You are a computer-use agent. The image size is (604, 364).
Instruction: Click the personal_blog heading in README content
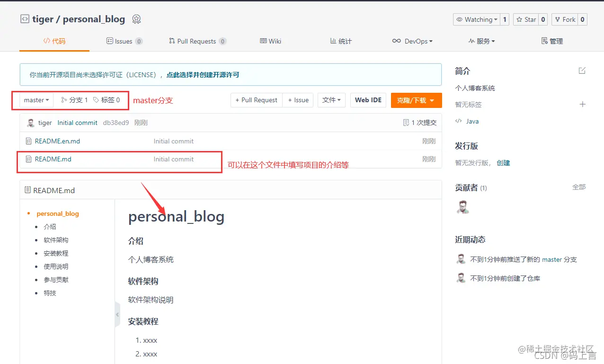click(176, 216)
